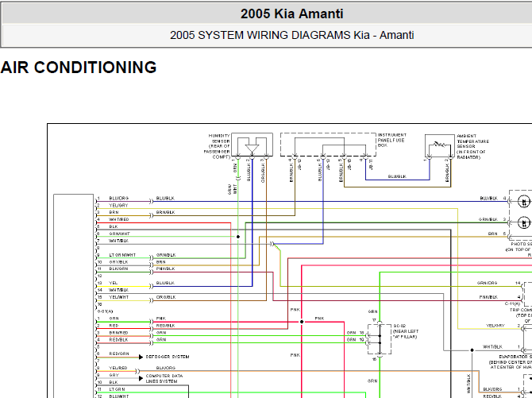Image resolution: width=532 pixels, height=398 pixels.
Task: Click the 'DEFOGGER SYSTEM' label
Action: pos(168,357)
